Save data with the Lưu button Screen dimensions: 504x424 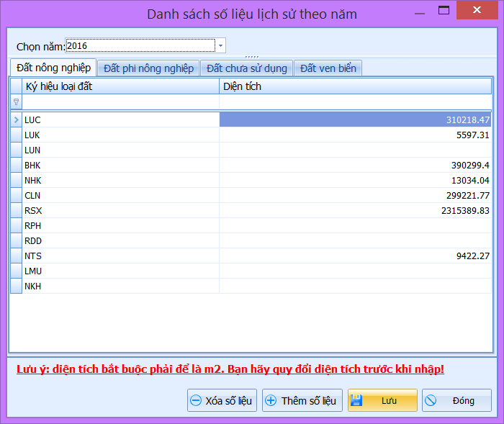pos(382,401)
